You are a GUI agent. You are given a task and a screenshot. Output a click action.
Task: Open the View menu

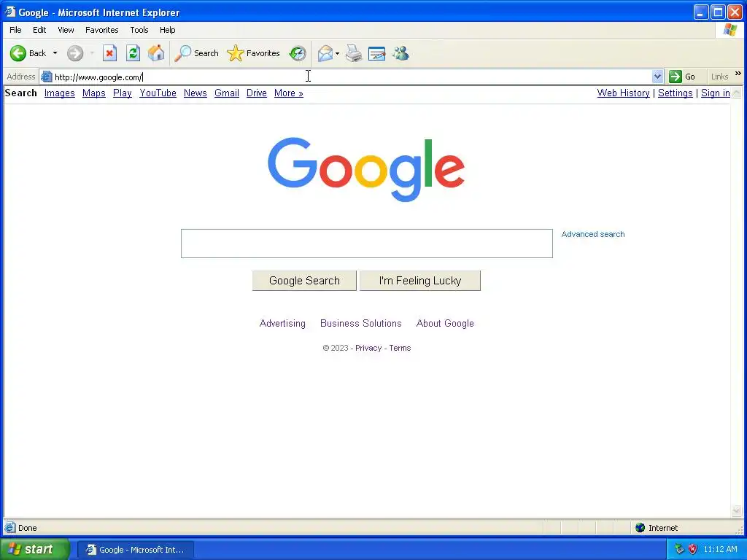pyautogui.click(x=66, y=30)
